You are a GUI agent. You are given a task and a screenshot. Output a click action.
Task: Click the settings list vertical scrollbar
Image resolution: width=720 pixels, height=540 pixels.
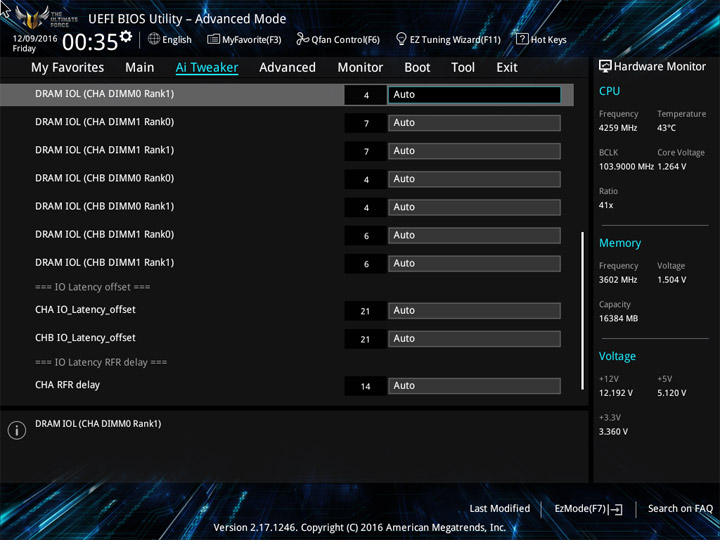(583, 311)
